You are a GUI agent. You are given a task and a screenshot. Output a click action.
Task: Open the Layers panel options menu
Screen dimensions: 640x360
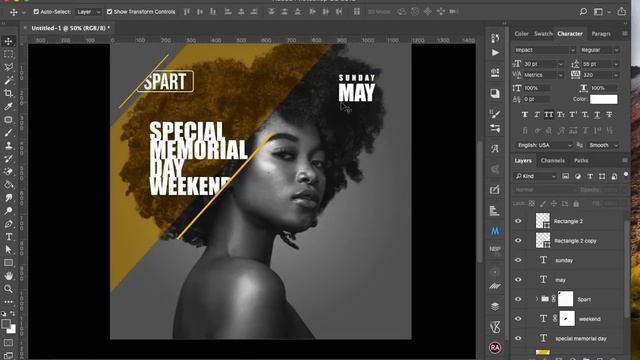[625, 160]
